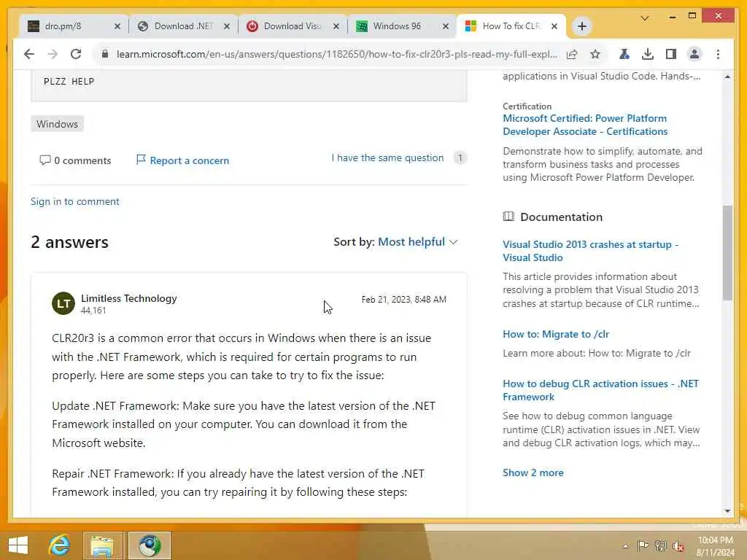Click the forward navigation arrow

pos(53,54)
